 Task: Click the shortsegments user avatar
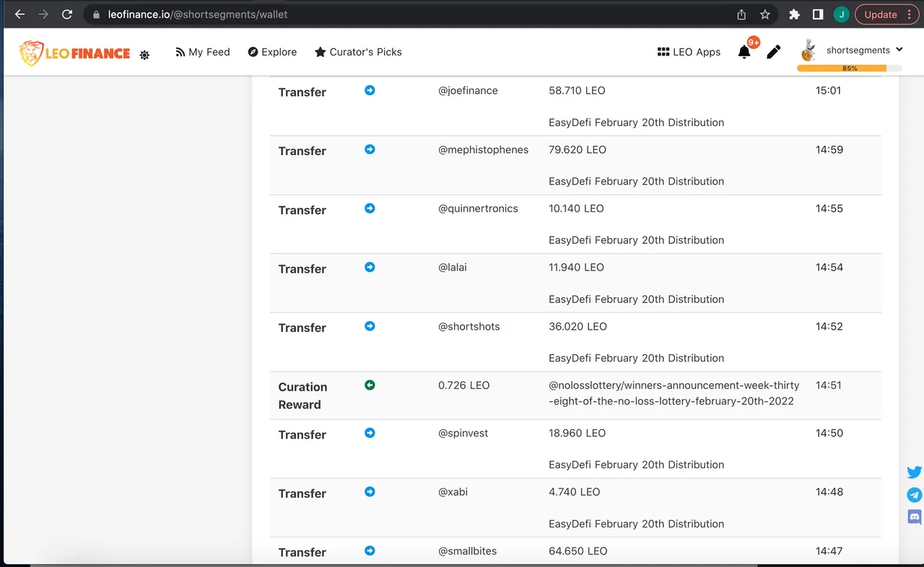(808, 50)
